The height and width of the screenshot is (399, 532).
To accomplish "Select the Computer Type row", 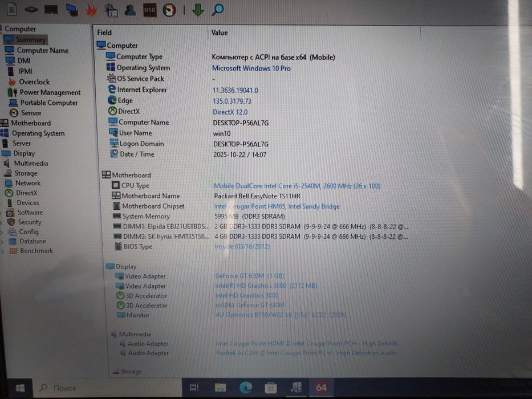I will 221,57.
